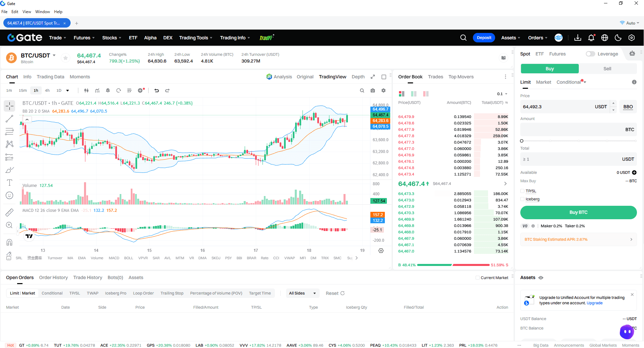644x348 pixels.
Task: Expand the Trade navigation menu
Action: 57,38
